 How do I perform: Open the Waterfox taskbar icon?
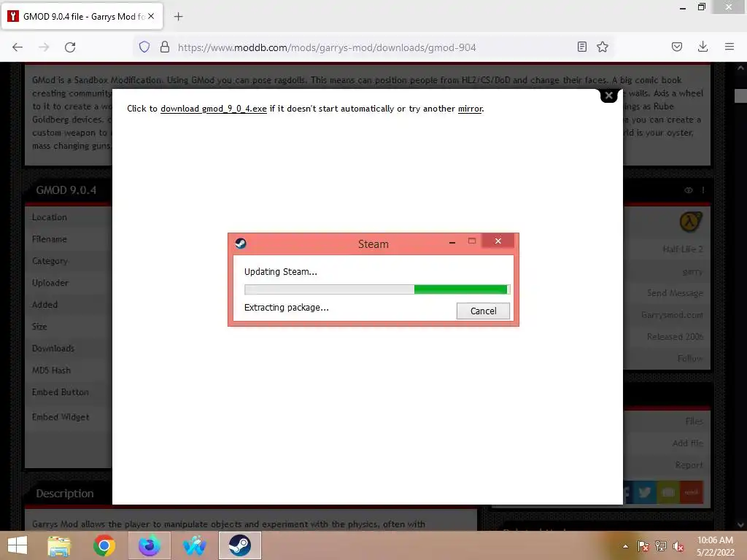[x=194, y=545]
